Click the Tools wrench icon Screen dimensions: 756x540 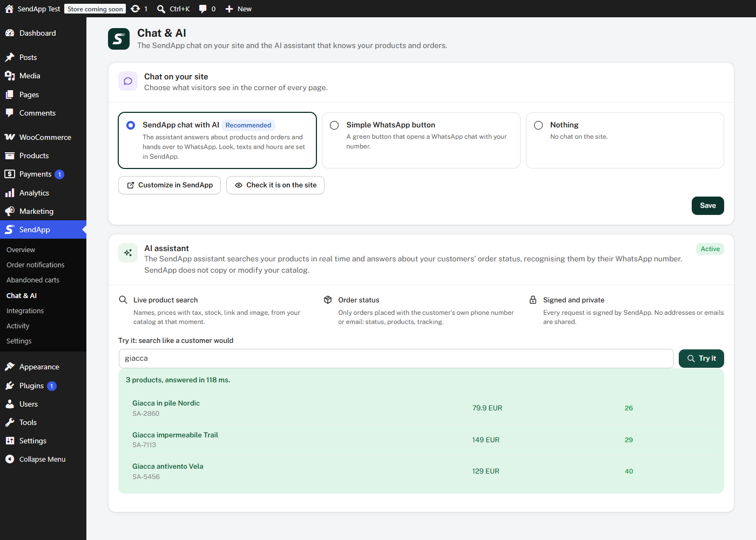tap(10, 422)
